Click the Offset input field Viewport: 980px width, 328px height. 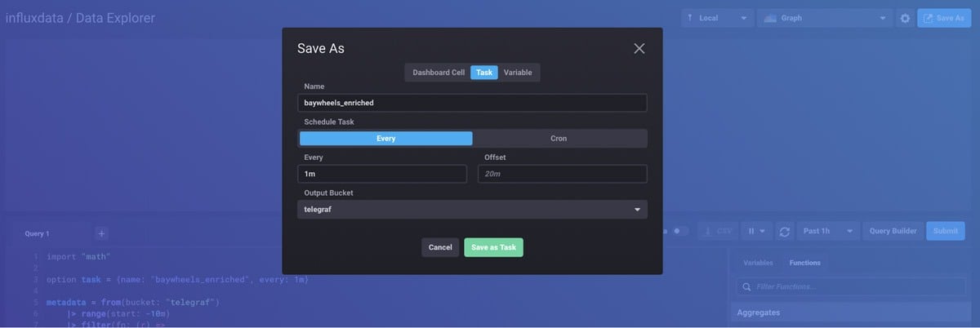click(562, 174)
